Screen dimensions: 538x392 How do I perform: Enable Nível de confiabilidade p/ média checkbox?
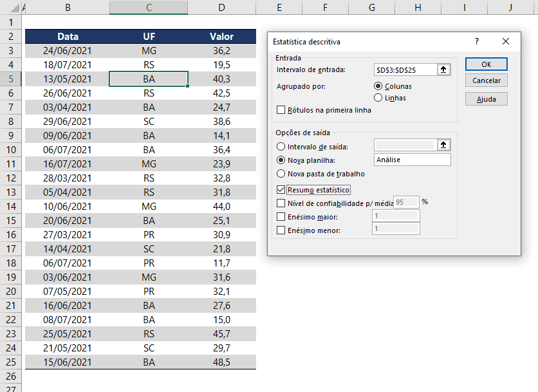tap(281, 203)
